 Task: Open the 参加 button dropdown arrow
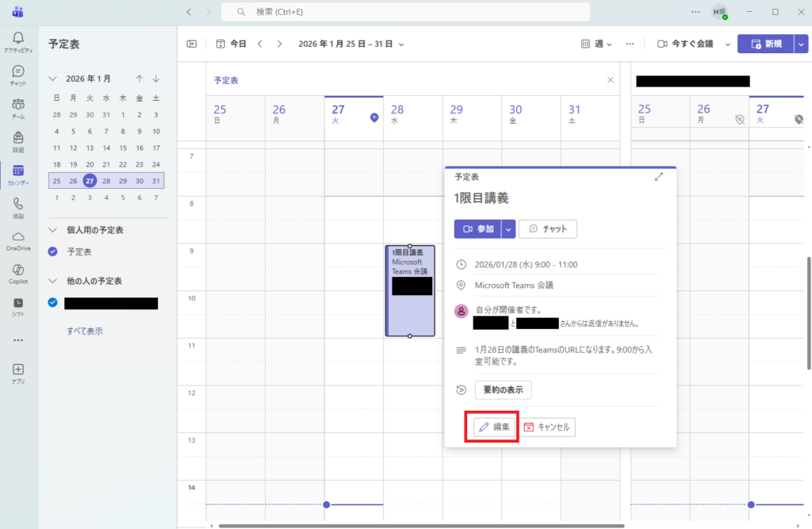point(508,228)
